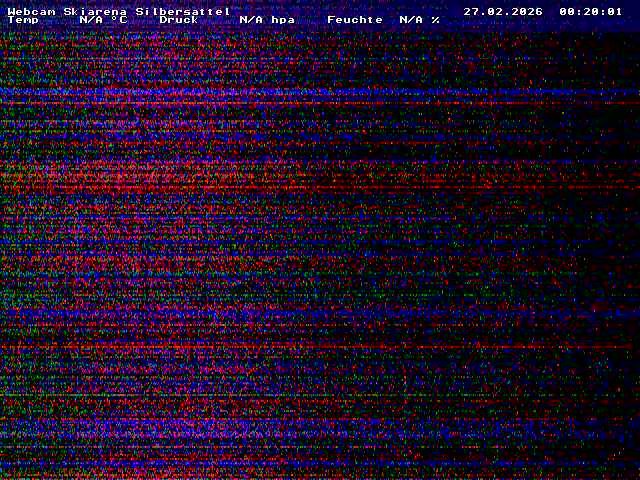This screenshot has width=640, height=480.
Task: Click the "Temp" label
Action: point(23,20)
